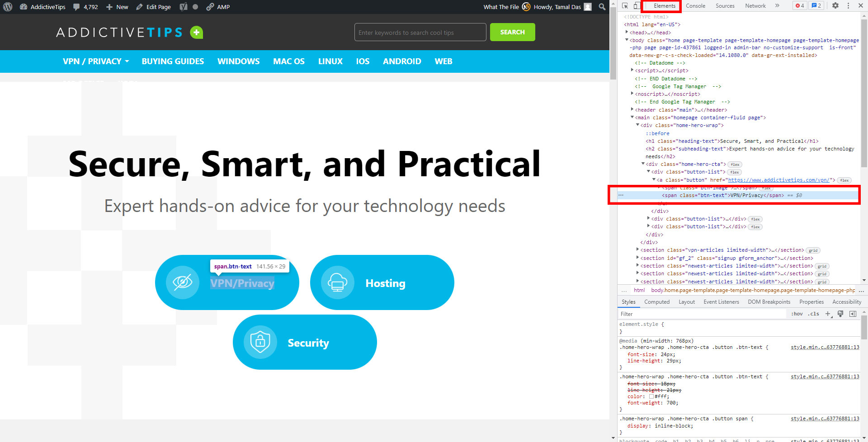Switch to the Sources tab
The height and width of the screenshot is (442, 868).
click(725, 6)
